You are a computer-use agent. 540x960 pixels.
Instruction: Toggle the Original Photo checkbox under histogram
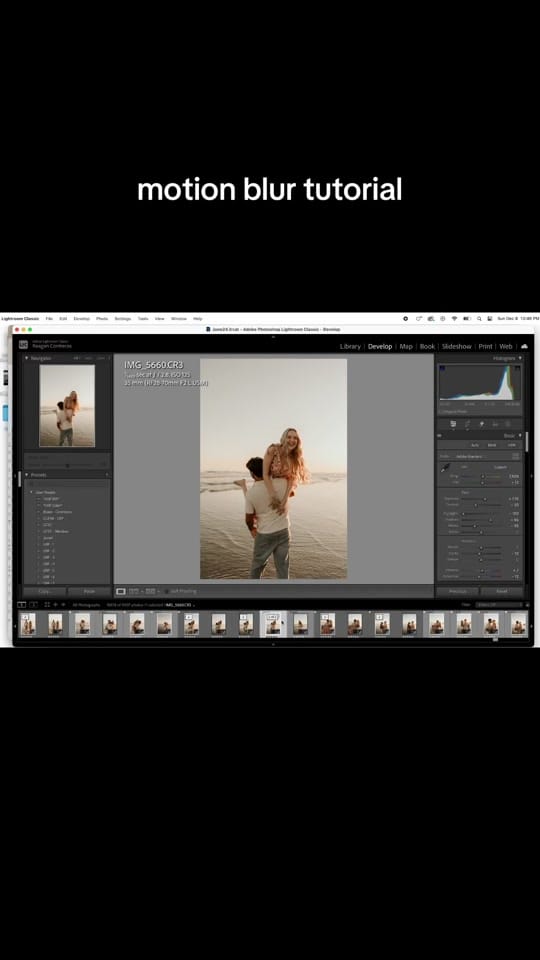(x=441, y=411)
